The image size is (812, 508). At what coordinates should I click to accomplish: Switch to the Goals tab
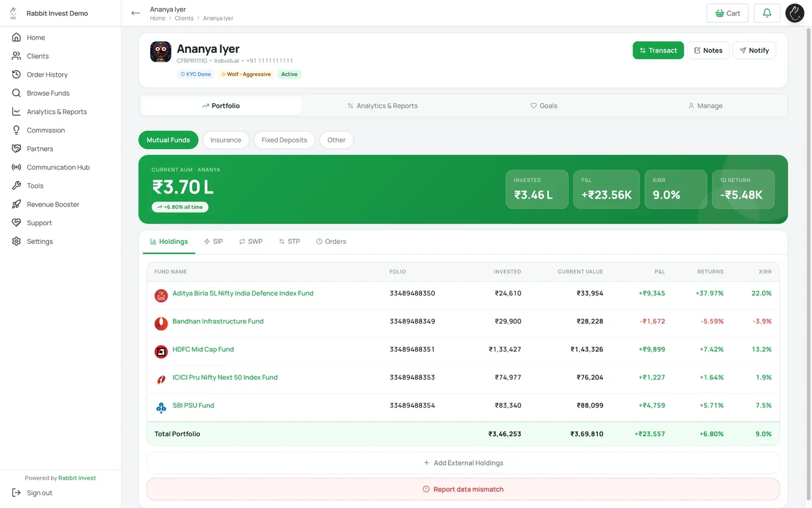(x=544, y=106)
